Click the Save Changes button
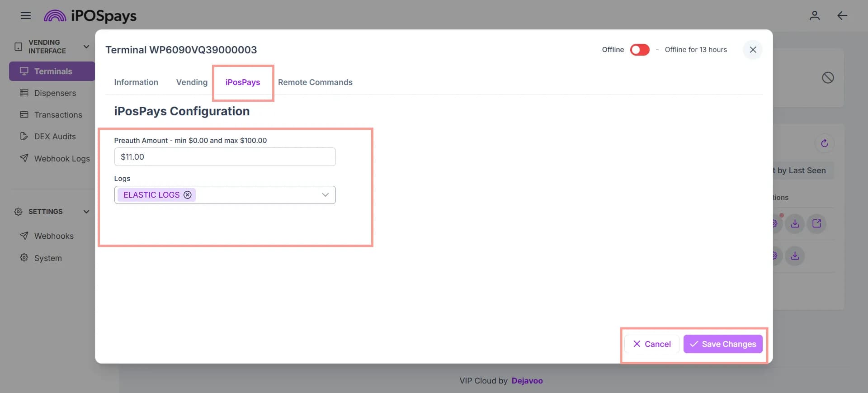The image size is (868, 393). point(723,344)
